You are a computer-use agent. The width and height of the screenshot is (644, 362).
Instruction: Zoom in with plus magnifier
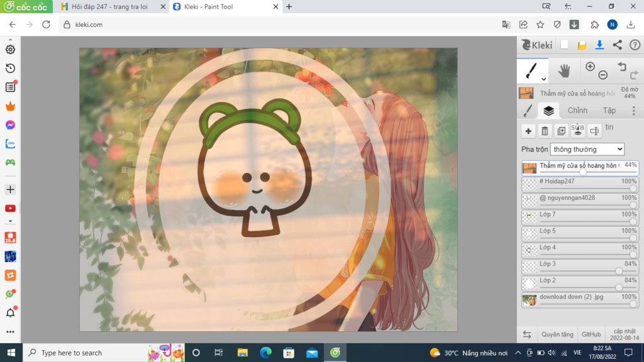[590, 67]
